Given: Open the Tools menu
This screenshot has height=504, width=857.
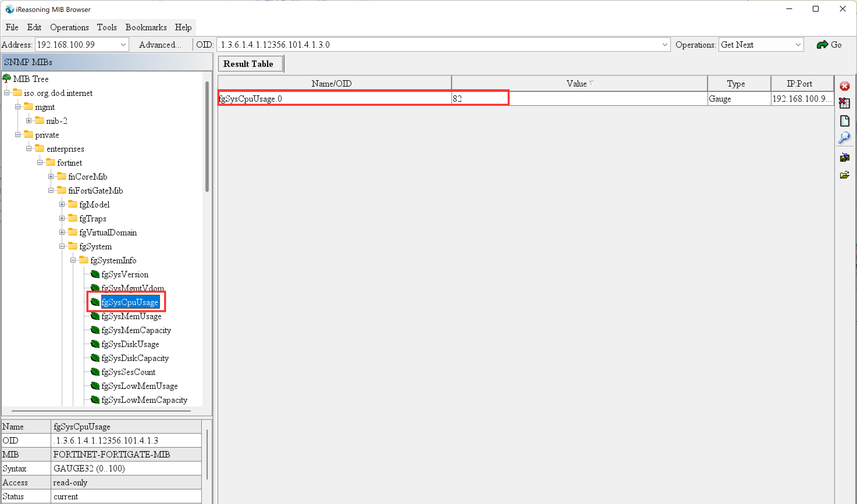Looking at the screenshot, I should (106, 27).
